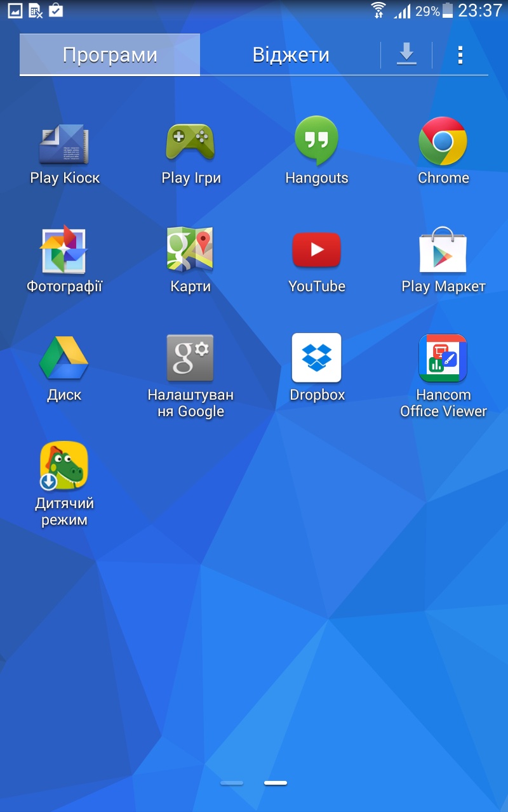
Task: Tap the downloaded apps arrow button
Action: click(406, 55)
